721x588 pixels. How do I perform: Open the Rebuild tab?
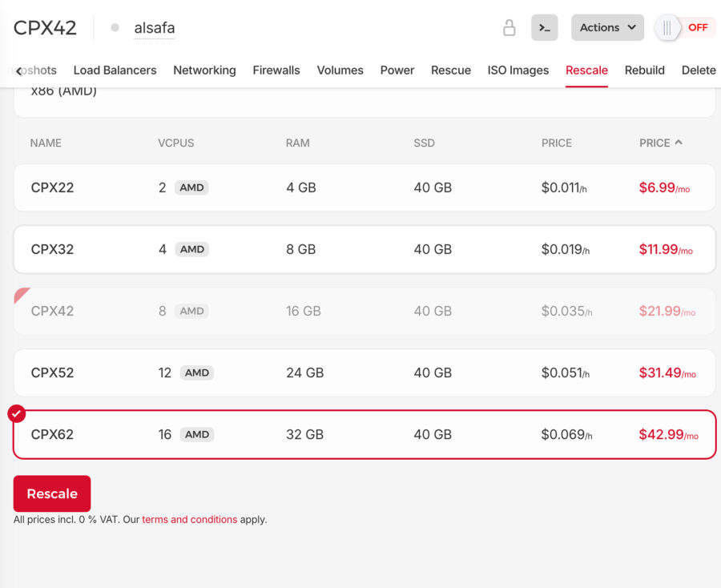pyautogui.click(x=645, y=70)
